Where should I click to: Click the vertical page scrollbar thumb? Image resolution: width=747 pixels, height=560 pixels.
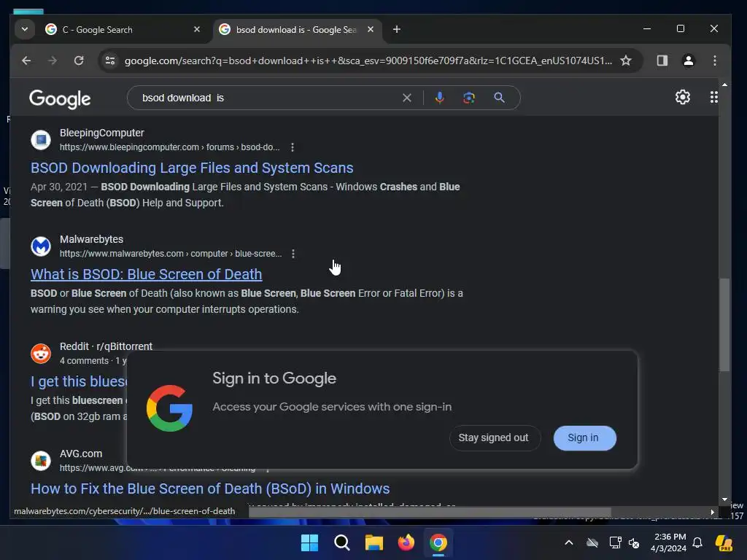[x=724, y=324]
